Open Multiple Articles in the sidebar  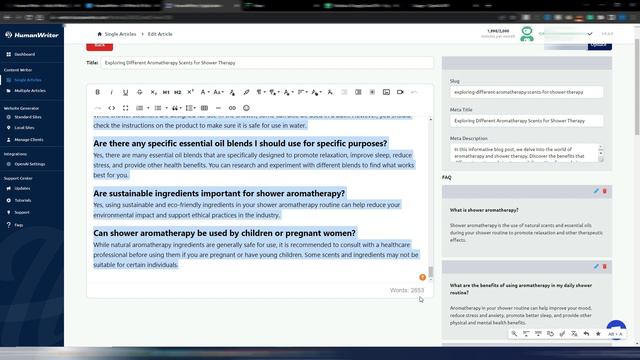point(30,91)
